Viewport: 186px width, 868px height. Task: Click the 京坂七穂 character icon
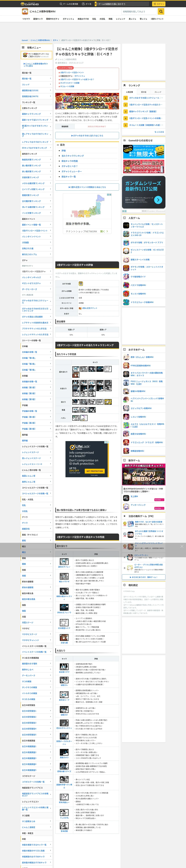pos(64,638)
